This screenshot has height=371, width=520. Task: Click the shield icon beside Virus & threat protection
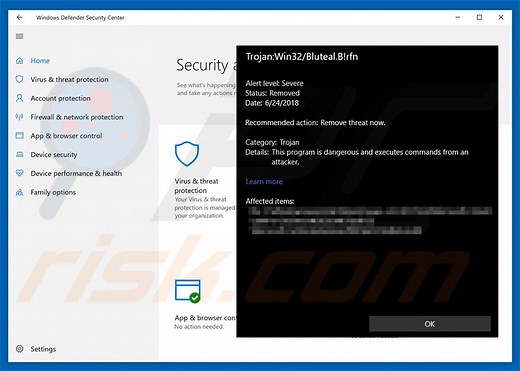point(20,79)
